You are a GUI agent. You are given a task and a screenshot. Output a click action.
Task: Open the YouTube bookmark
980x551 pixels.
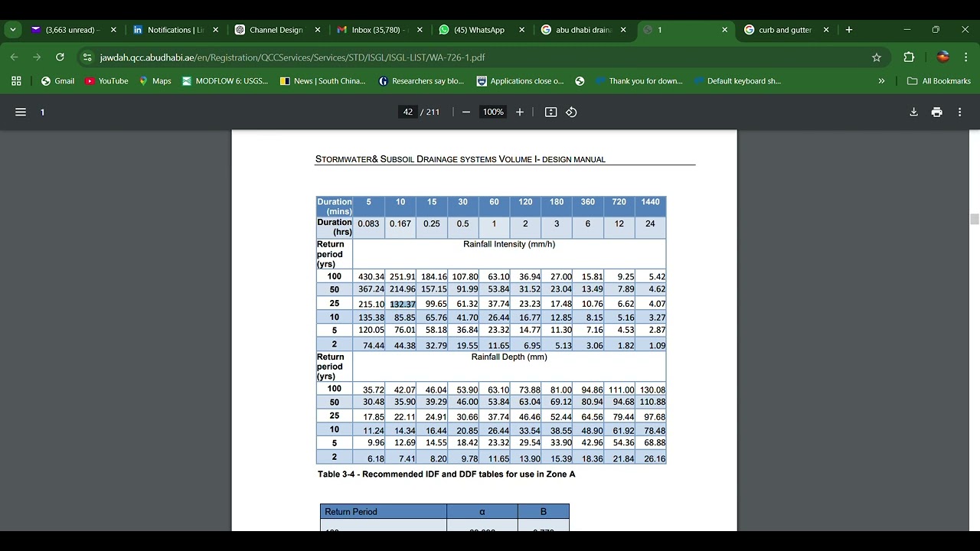(x=106, y=81)
